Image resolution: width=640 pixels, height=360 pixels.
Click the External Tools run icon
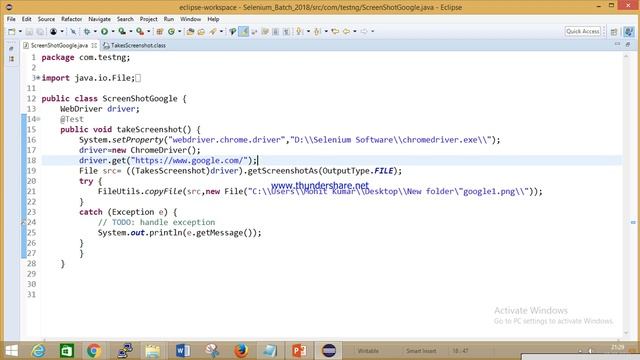pos(140,31)
